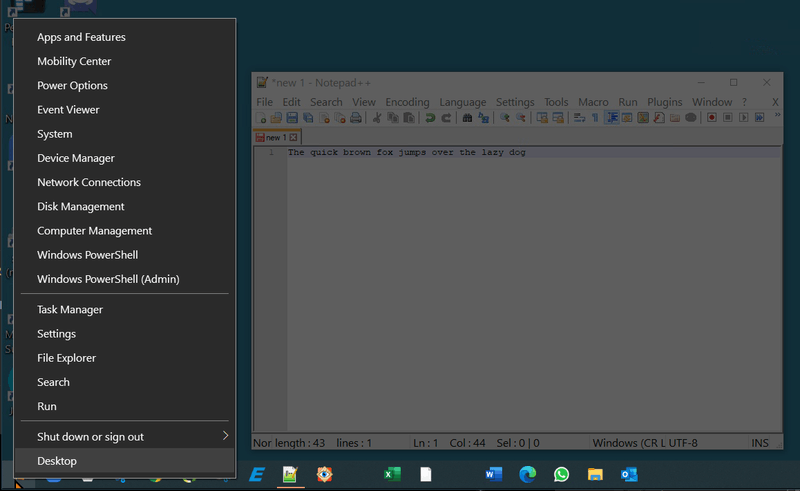This screenshot has height=491, width=800.
Task: Open Outlook from the taskbar
Action: coord(629,474)
